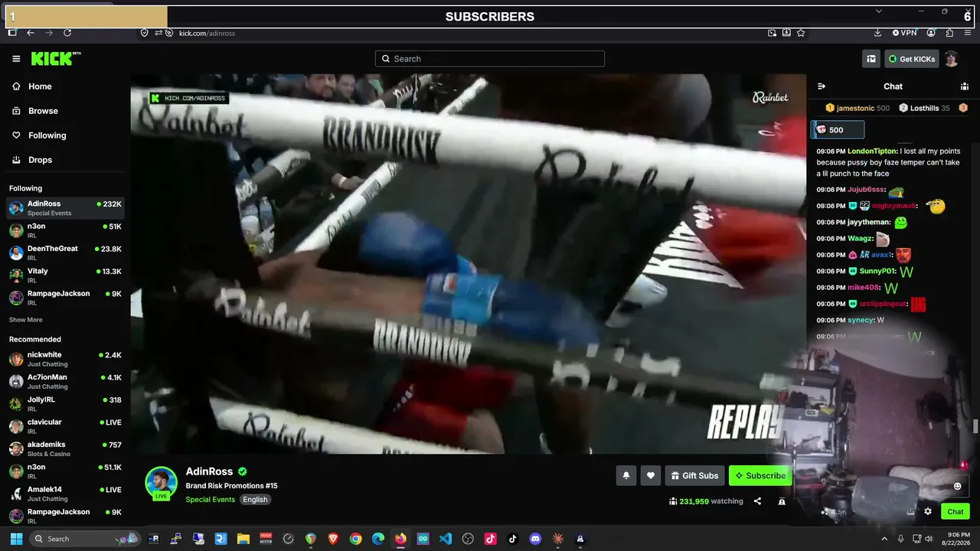The image size is (980, 551).
Task: Follow AdinRoss with the heart button
Action: click(651, 475)
